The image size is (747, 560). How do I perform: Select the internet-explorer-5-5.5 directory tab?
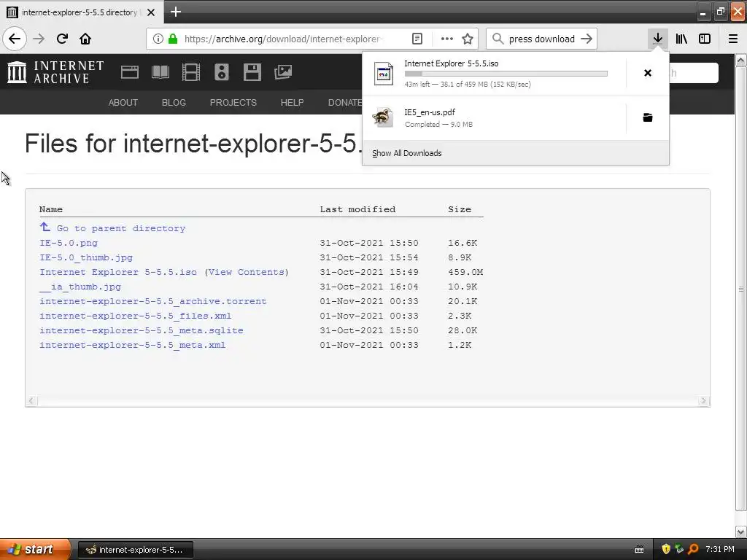82,12
